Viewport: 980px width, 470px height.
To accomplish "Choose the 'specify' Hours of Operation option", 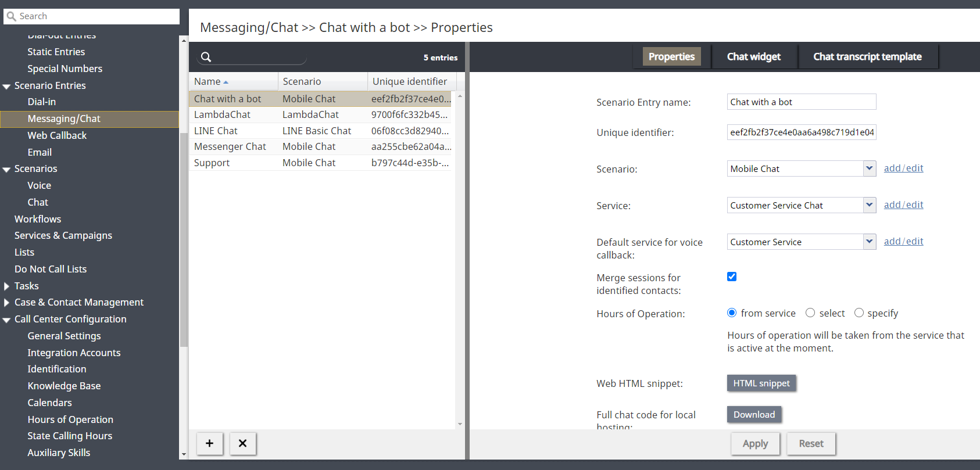I will click(859, 313).
